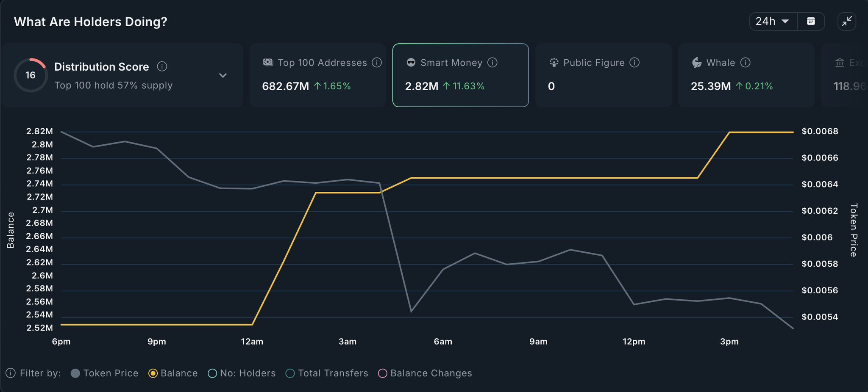The height and width of the screenshot is (392, 868).
Task: Click the Top 100 Addresses info icon
Action: (x=377, y=63)
